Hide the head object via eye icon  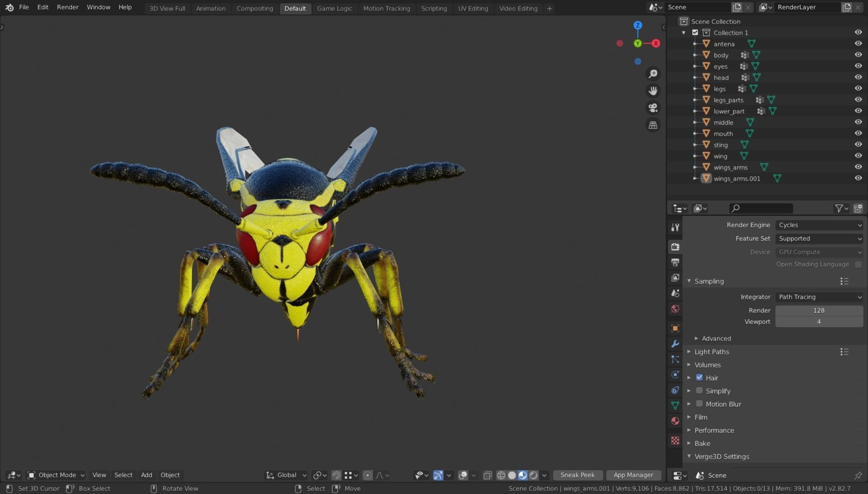[858, 77]
